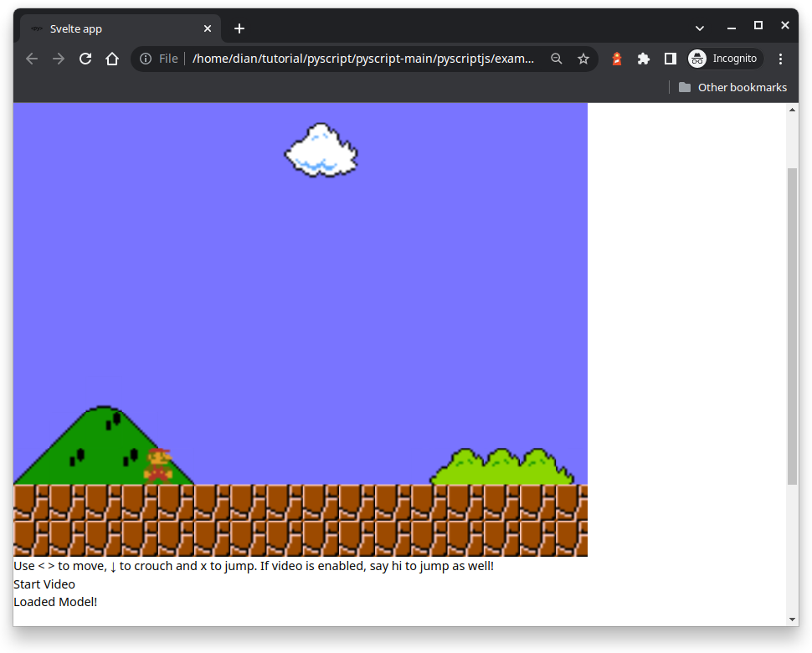
Task: Open a new browser tab
Action: coord(239,28)
